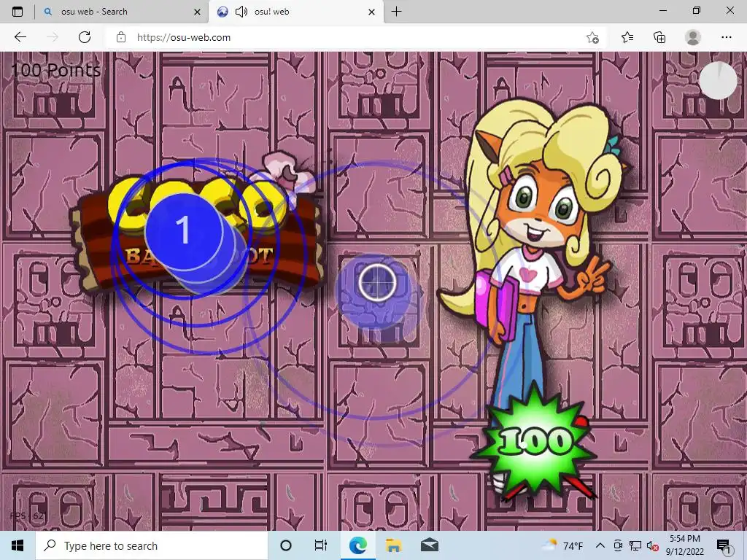Open the Windows Start menu
The image size is (747, 560).
coord(18,545)
